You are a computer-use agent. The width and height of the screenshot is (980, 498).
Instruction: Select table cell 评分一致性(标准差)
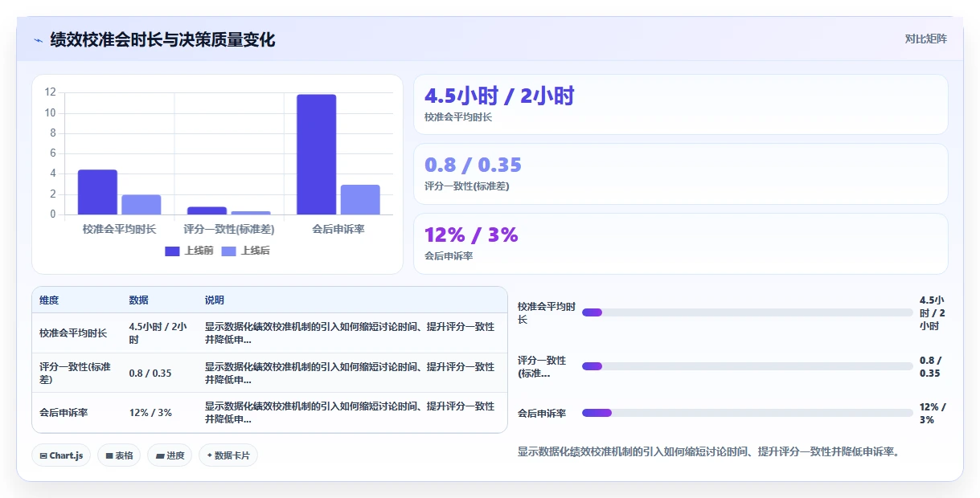(x=76, y=373)
